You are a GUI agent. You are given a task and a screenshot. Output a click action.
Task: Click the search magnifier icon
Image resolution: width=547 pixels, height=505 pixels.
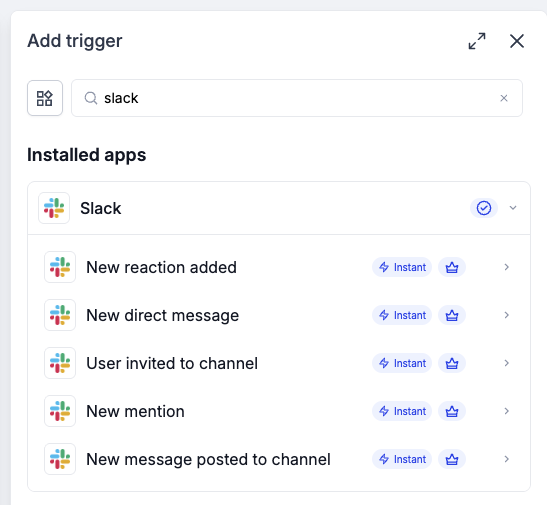91,98
